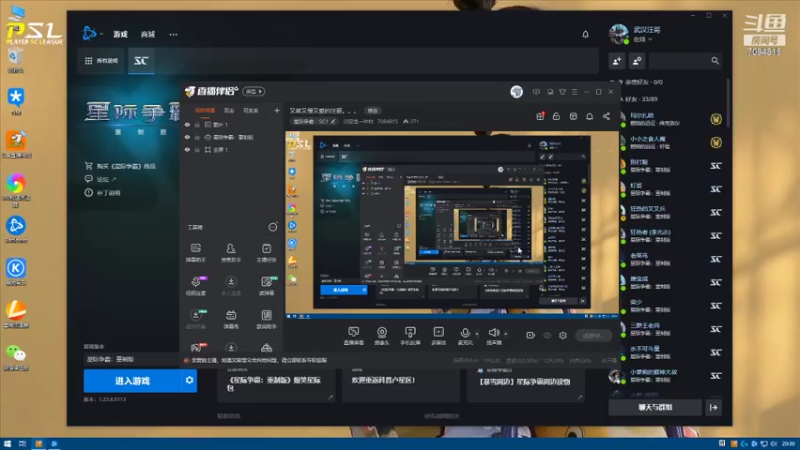Switch to the second scene tab

[x=229, y=110]
